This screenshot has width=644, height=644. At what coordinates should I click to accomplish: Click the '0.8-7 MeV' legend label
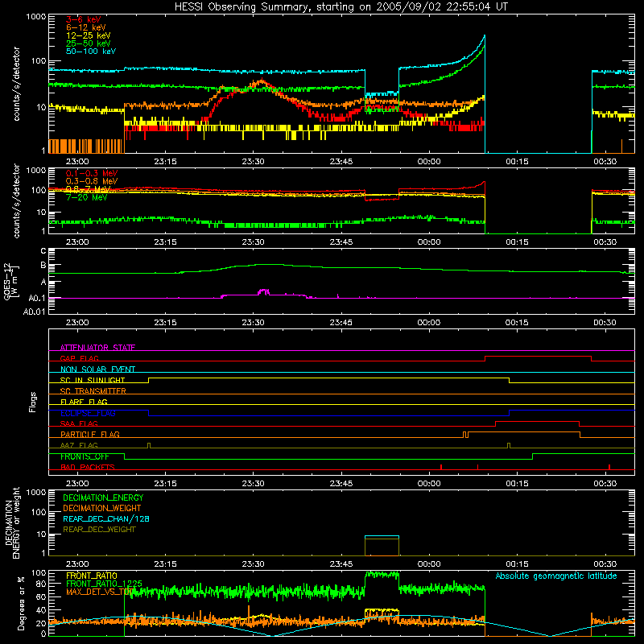pos(89,189)
